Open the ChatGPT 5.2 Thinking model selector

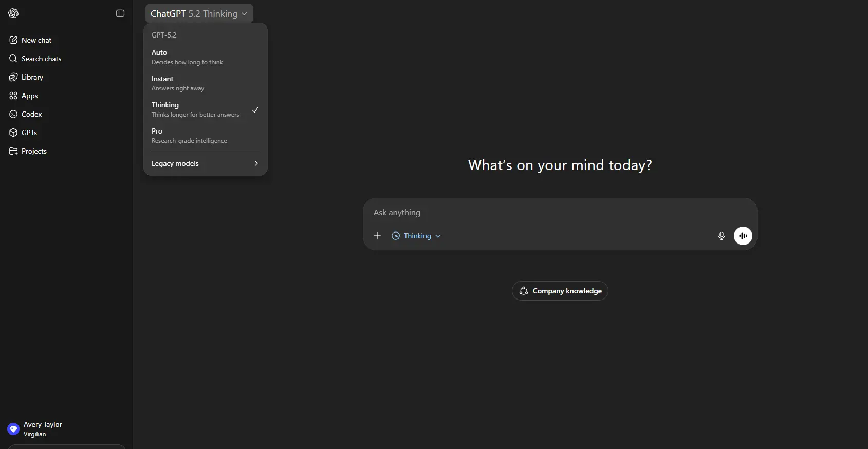tap(199, 14)
